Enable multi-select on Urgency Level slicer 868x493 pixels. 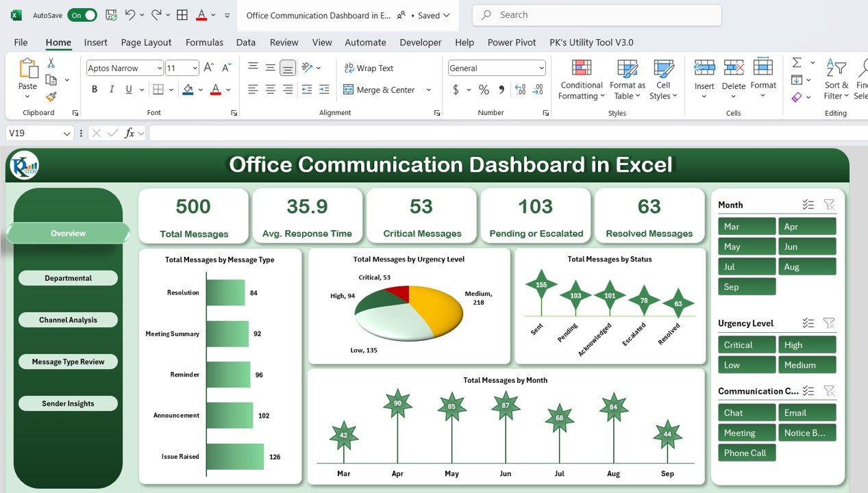[x=808, y=323]
